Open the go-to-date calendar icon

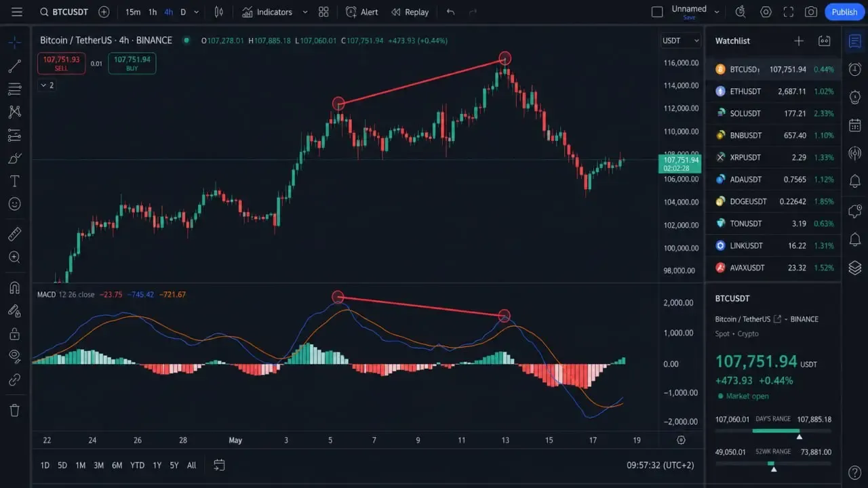point(219,465)
